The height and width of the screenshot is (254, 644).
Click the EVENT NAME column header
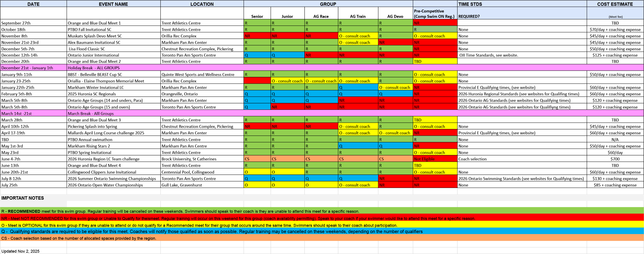coord(113,4)
